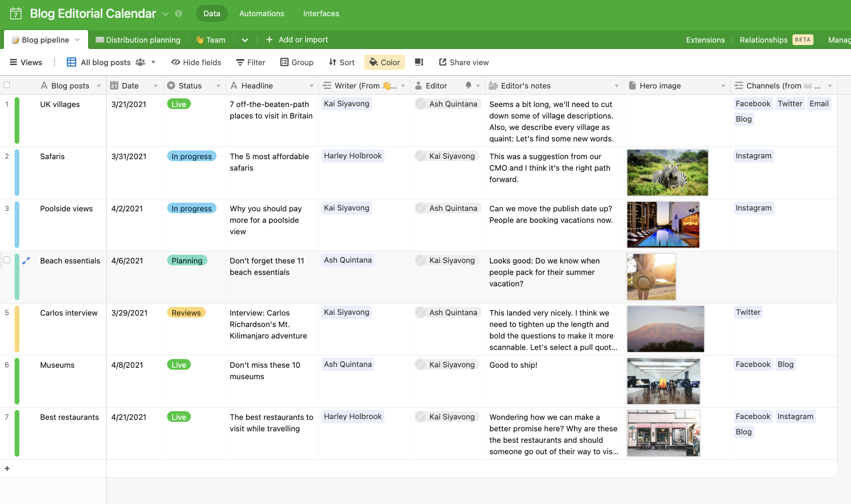Click the base info icon beside title
This screenshot has width=851, height=504.
(179, 13)
